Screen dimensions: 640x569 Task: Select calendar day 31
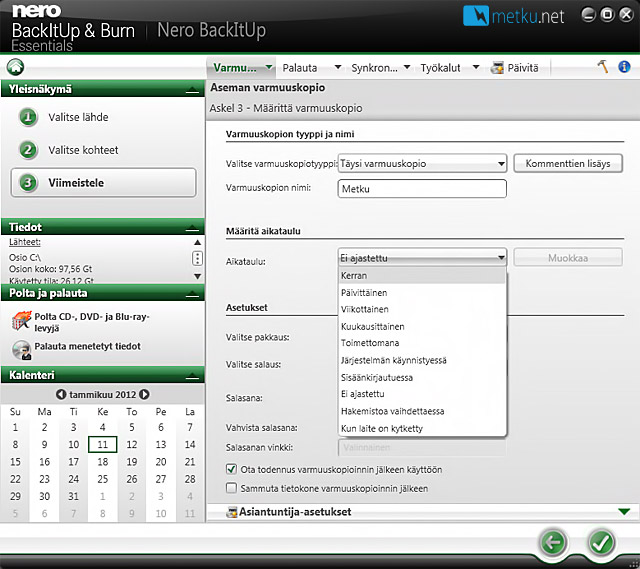pos(73,496)
